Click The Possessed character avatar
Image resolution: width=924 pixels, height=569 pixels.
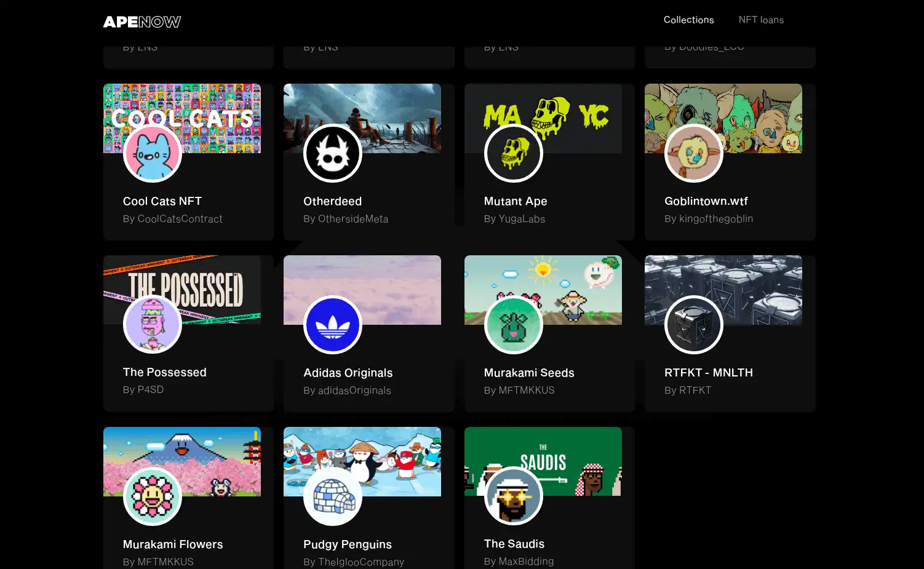point(153,324)
